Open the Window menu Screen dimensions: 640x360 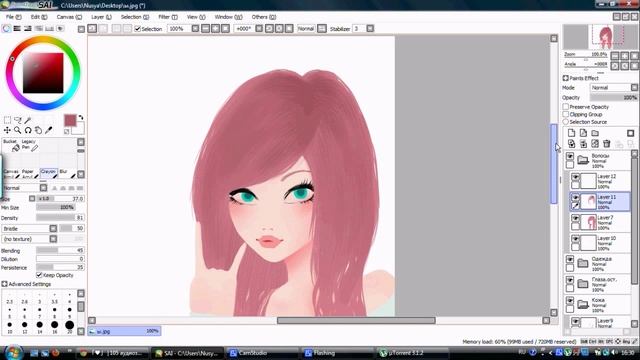(228, 17)
